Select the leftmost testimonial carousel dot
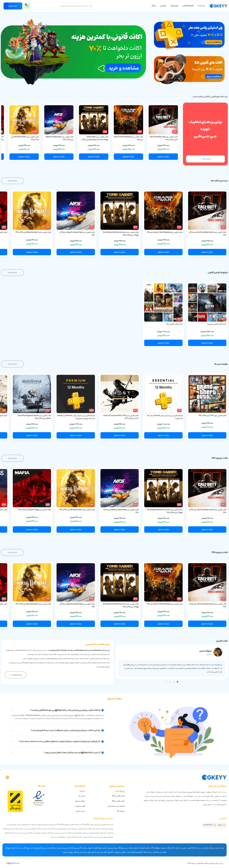The image size is (229, 868). pyautogui.click(x=166, y=682)
